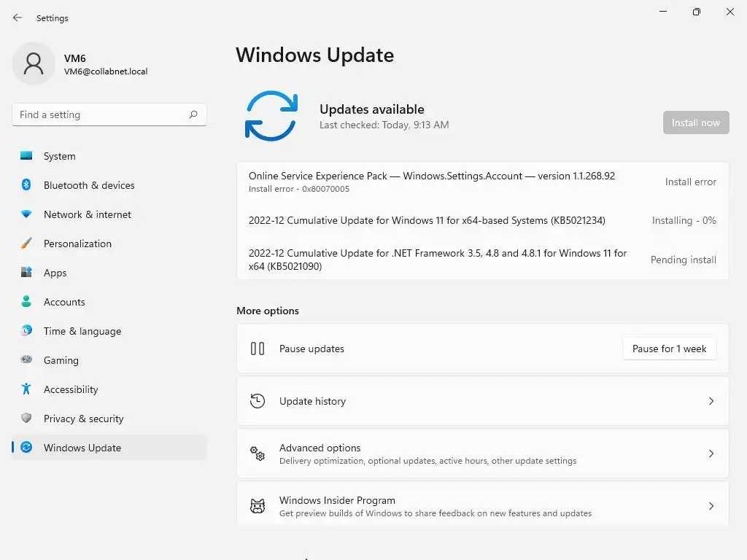Click VM6@collabnet.local email text
The image size is (747, 560).
106,71
